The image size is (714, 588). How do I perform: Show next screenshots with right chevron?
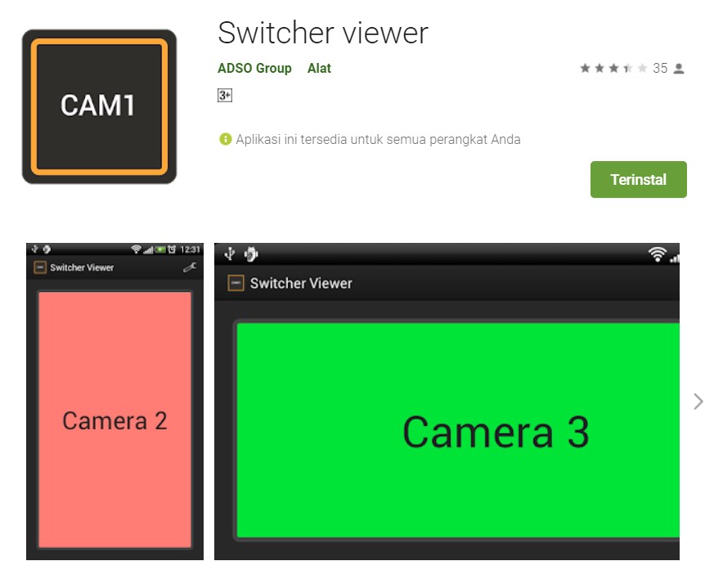click(698, 402)
